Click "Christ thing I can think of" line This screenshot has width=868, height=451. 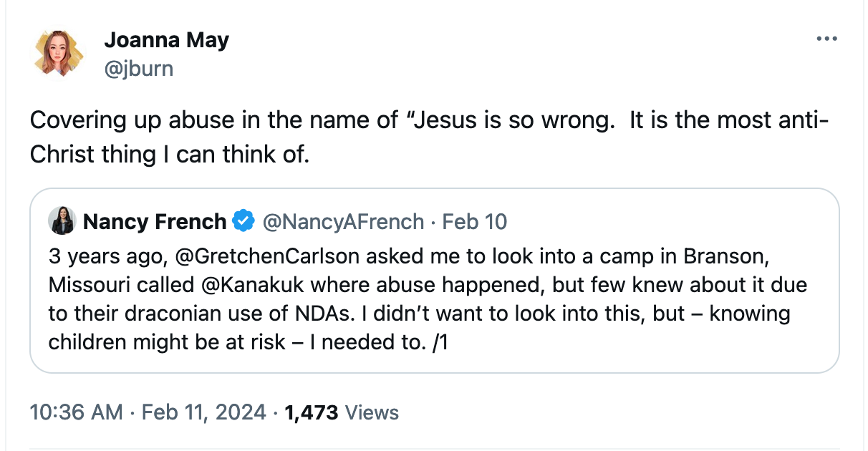coord(170,155)
